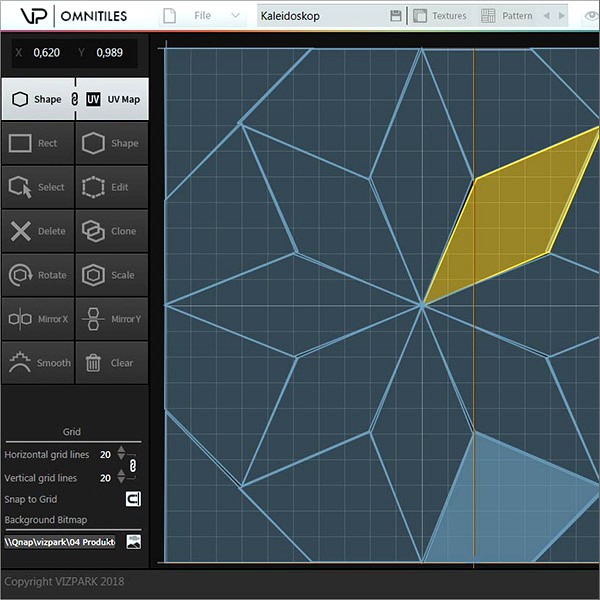The height and width of the screenshot is (600, 600).
Task: Apply Mirror X to the shape
Action: (x=37, y=319)
